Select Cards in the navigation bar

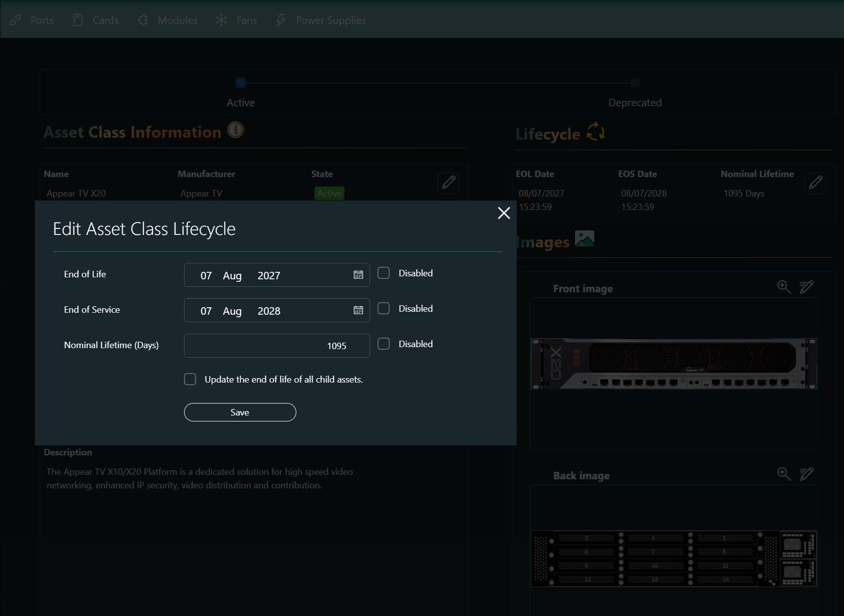click(x=105, y=20)
